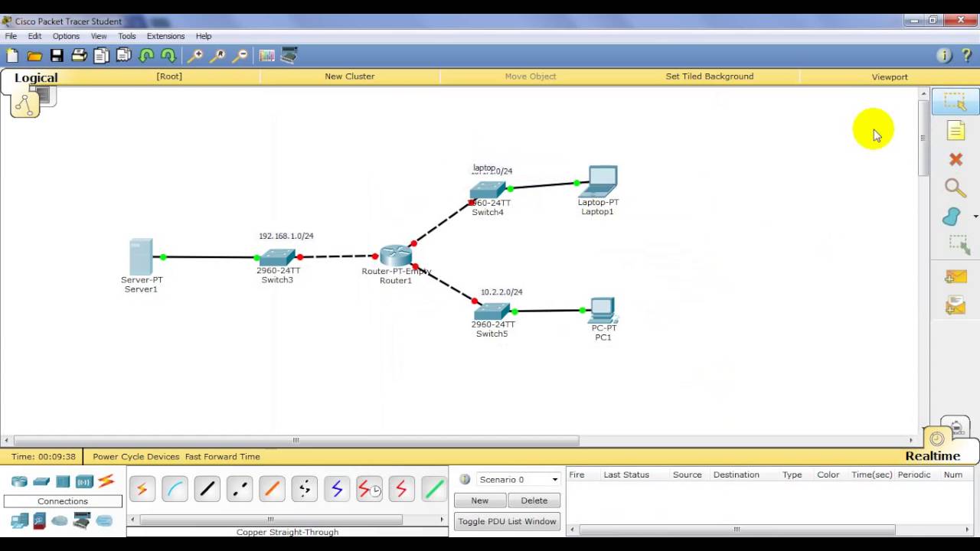Choose the Routers device category

pyautogui.click(x=19, y=481)
